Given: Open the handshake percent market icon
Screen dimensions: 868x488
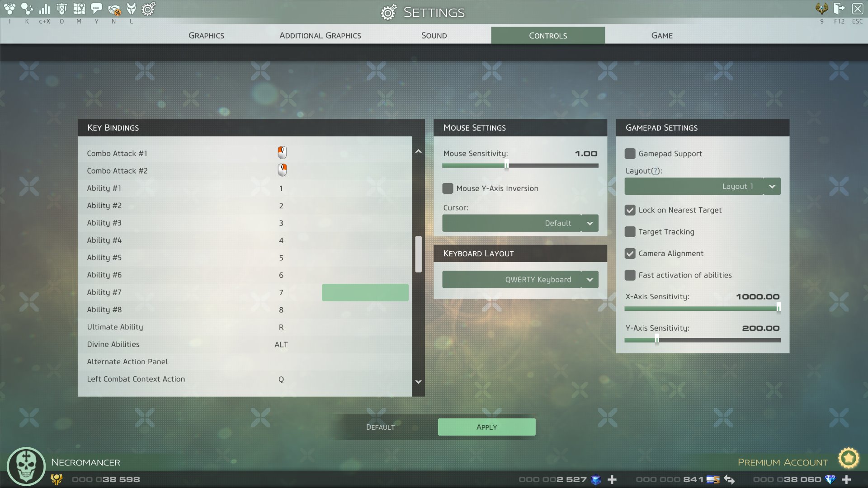Looking at the screenshot, I should (114, 9).
